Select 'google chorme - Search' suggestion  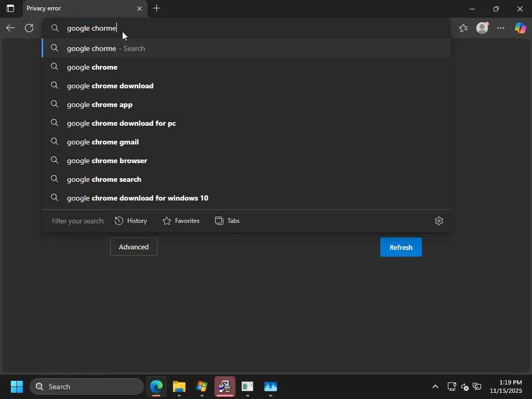[x=246, y=48]
